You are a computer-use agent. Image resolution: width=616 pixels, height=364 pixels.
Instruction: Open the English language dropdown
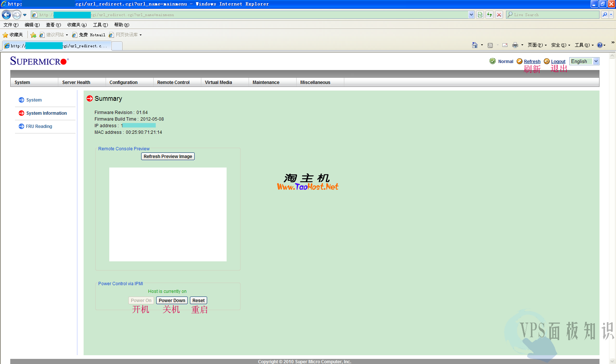coord(584,61)
